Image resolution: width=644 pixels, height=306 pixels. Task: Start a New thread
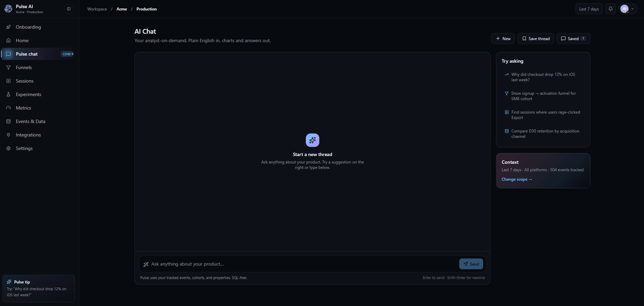coord(503,38)
